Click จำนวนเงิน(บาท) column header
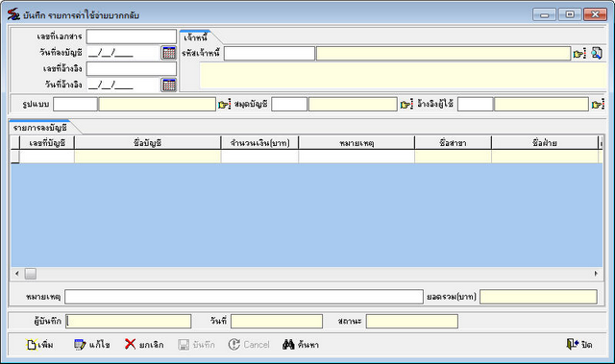 (x=259, y=143)
